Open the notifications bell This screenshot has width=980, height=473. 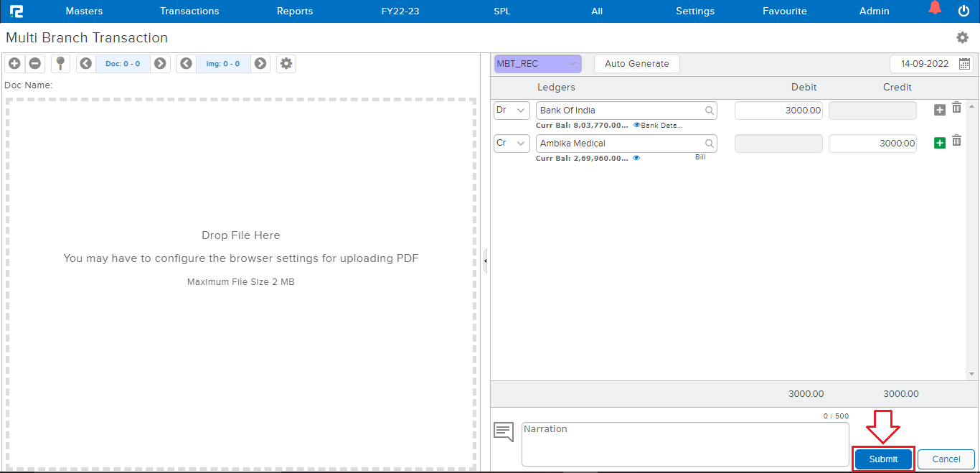coord(934,9)
